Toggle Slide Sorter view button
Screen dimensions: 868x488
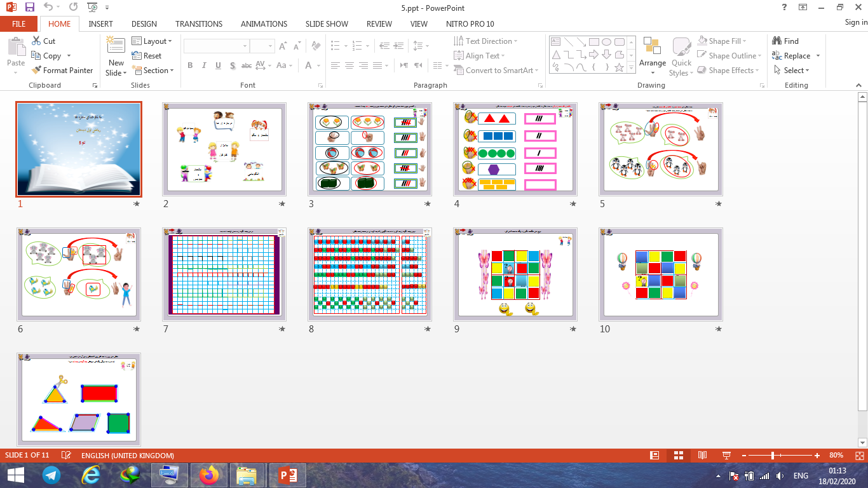click(679, 456)
